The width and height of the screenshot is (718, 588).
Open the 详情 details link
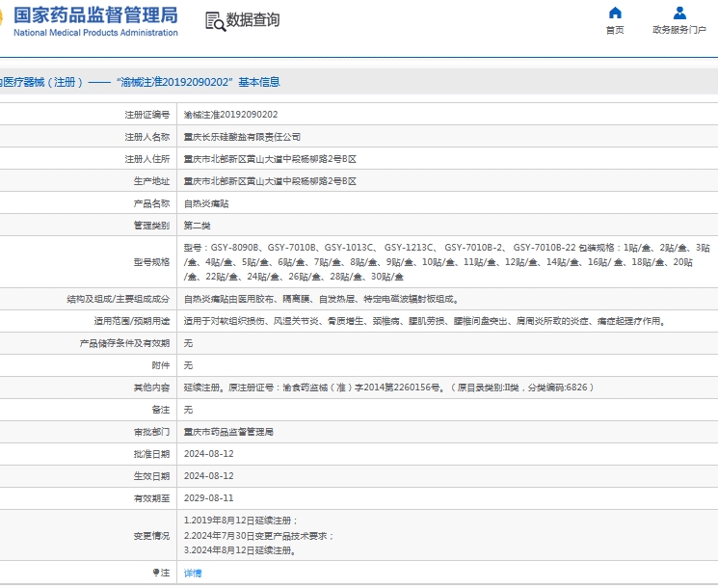193,573
